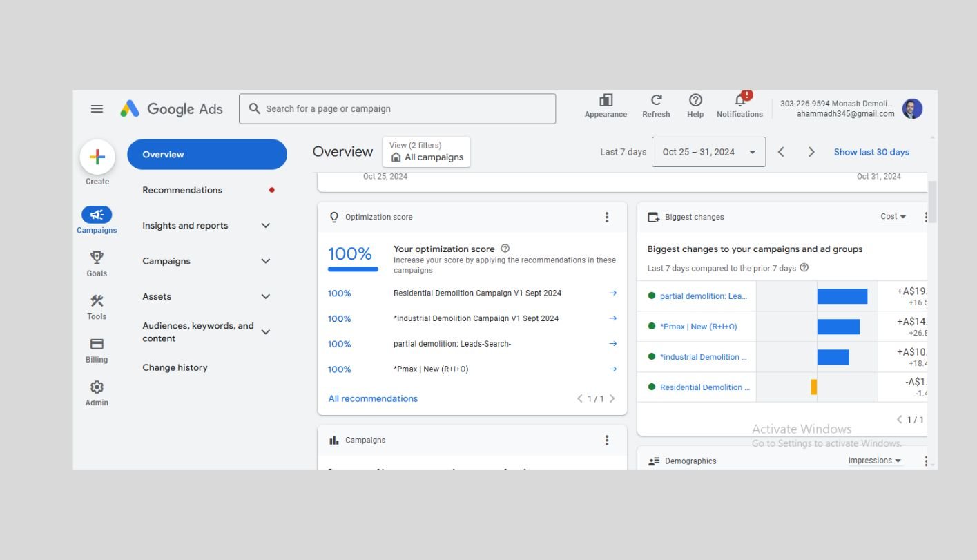Click the 100% optimization score progress bar

click(x=353, y=269)
